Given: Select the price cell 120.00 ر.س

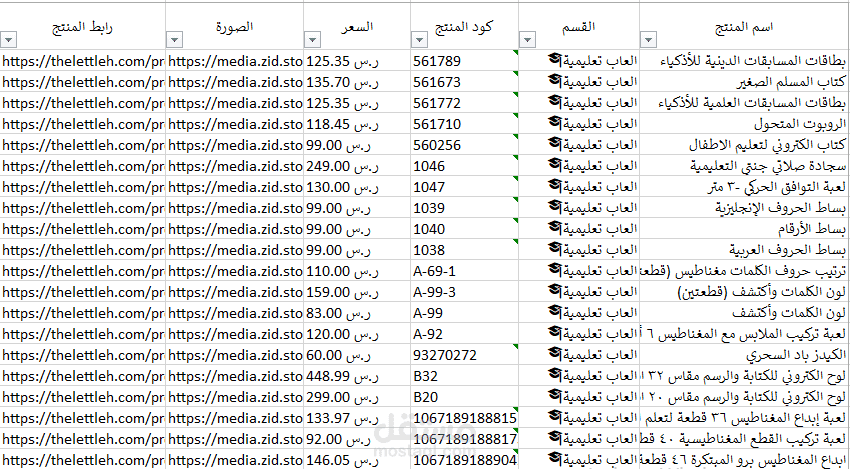Looking at the screenshot, I should coord(357,334).
